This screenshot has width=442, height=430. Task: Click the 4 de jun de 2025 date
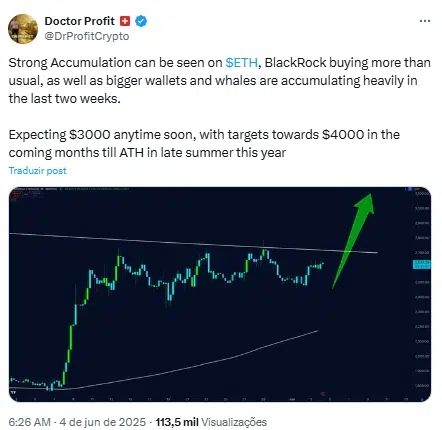pyautogui.click(x=103, y=422)
